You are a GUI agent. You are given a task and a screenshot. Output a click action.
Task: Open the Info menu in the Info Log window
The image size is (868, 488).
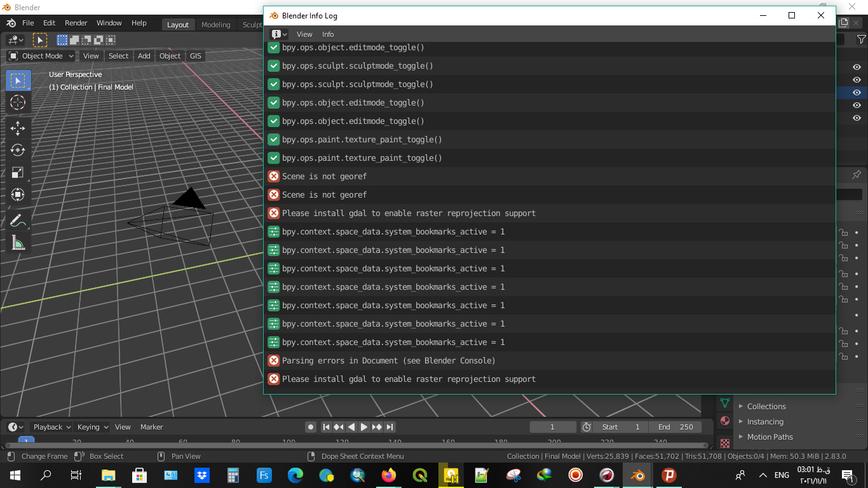(328, 34)
